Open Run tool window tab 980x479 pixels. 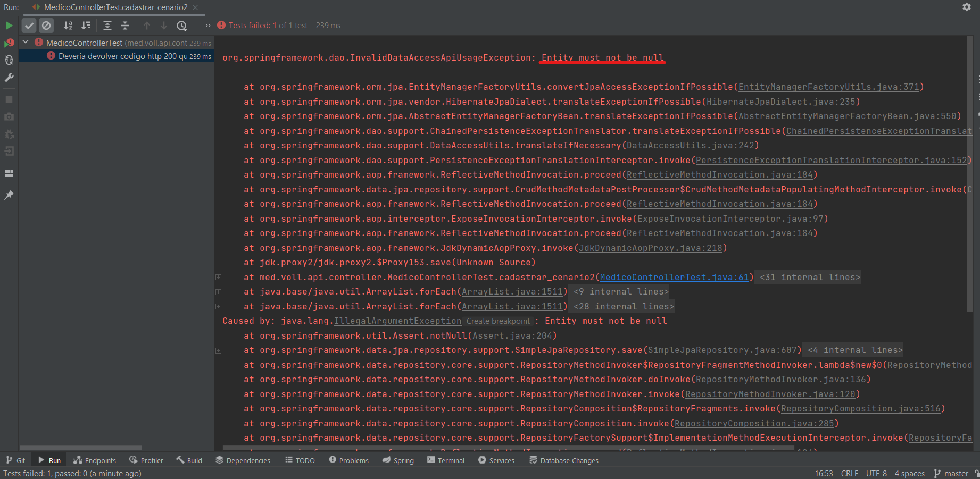[x=49, y=460]
